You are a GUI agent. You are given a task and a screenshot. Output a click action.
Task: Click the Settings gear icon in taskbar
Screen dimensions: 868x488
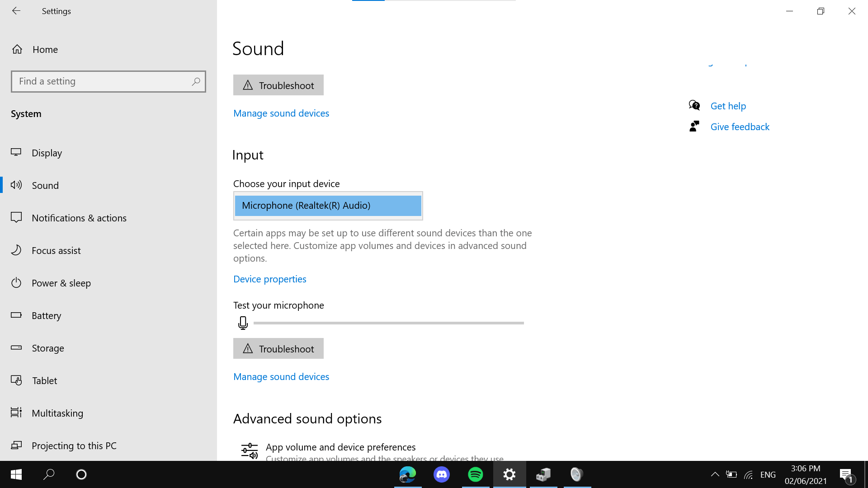coord(509,474)
